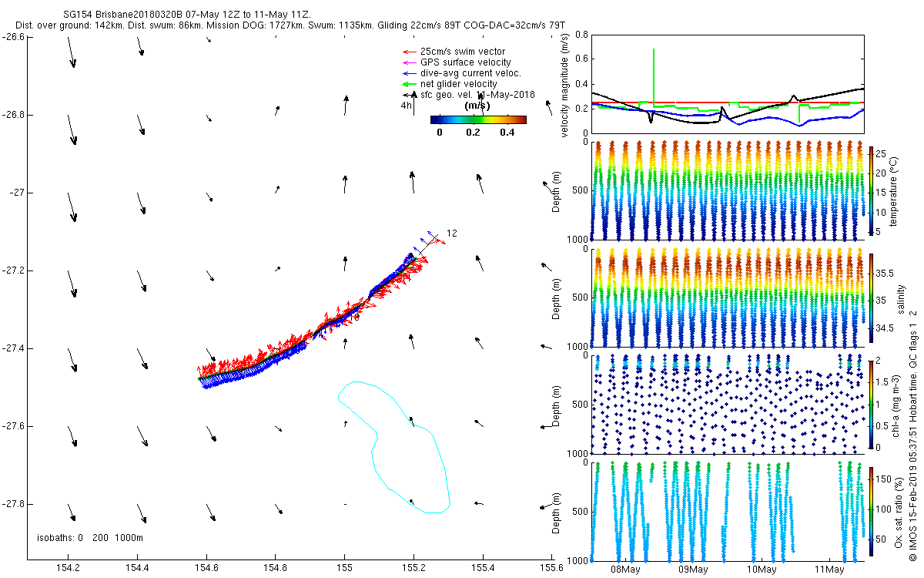Image resolution: width=924 pixels, height=578 pixels.
Task: Click the "09May" date tick
Action: pos(694,570)
